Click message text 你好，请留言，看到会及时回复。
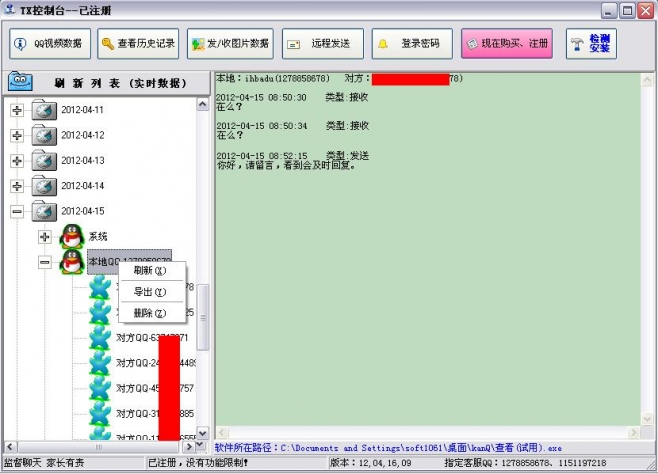 (287, 165)
